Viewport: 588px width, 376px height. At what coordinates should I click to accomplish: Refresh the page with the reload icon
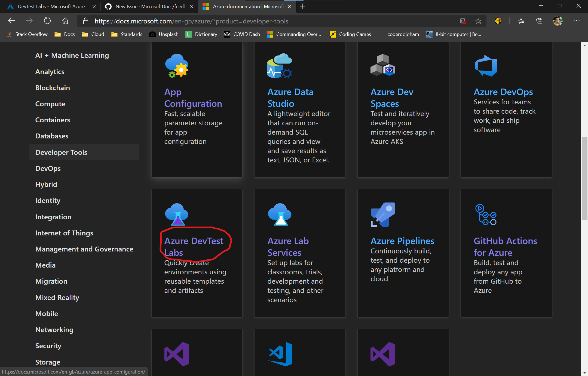(47, 21)
